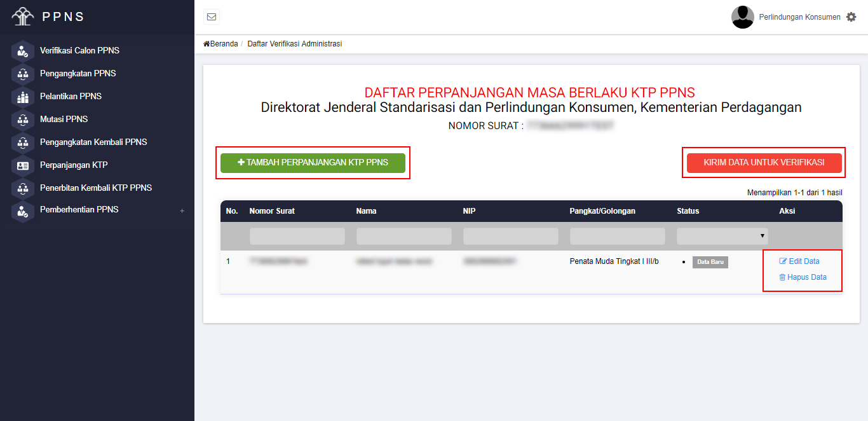The height and width of the screenshot is (421, 868).
Task: Click the Perpanjangan KTP card icon
Action: tap(23, 165)
